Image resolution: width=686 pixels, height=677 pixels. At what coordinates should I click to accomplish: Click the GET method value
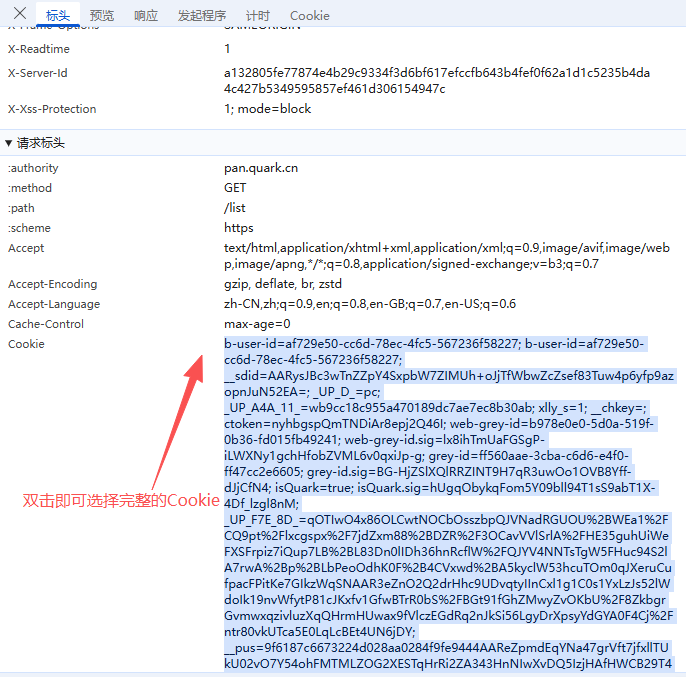pos(235,188)
